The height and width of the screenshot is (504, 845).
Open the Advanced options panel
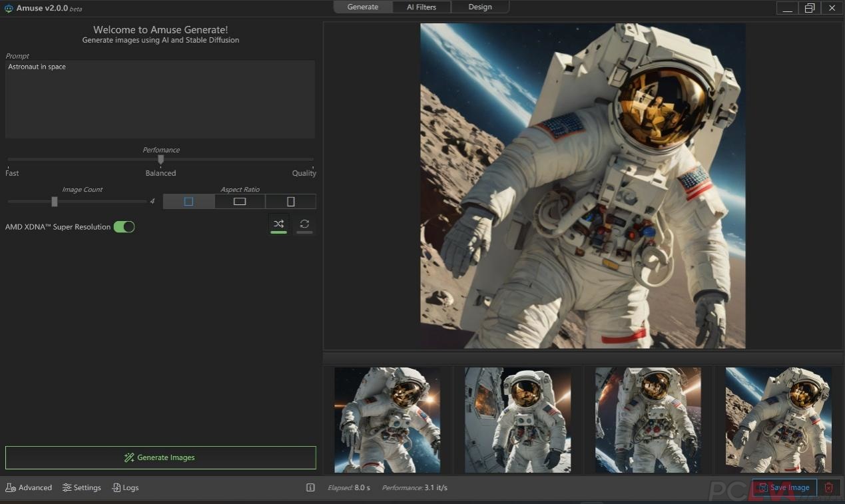(29, 487)
